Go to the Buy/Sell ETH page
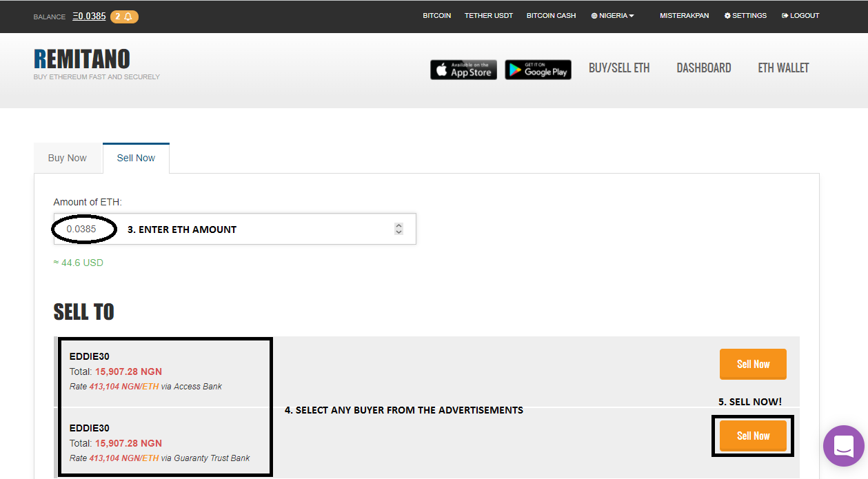Image resolution: width=868 pixels, height=479 pixels. pyautogui.click(x=619, y=68)
